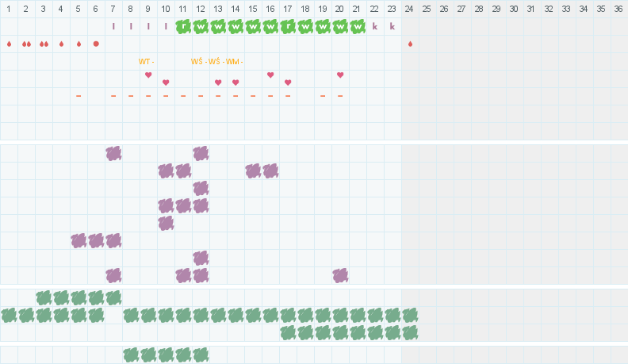Select the purple scribble mark on day 6
Screen dimensions: 628x364
pyautogui.click(x=96, y=240)
